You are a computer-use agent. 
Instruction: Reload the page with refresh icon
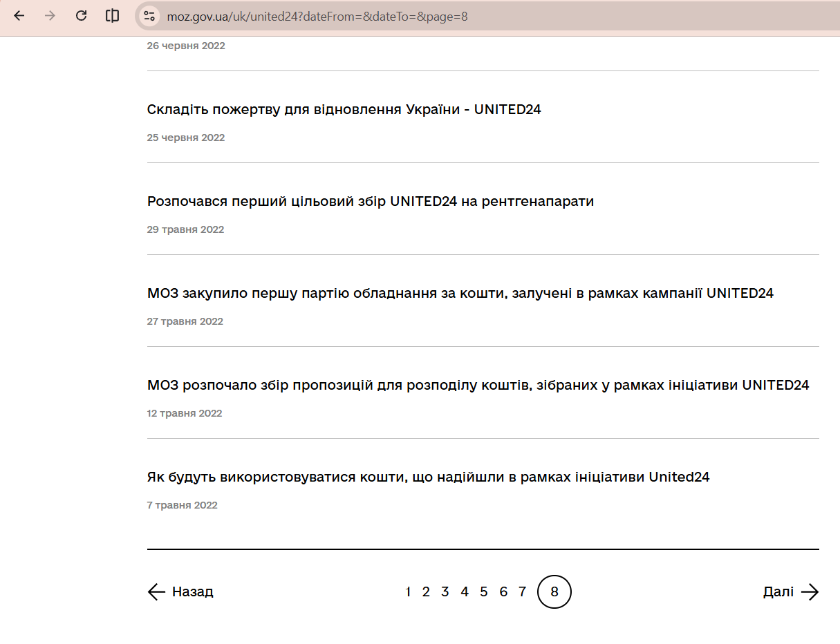[81, 16]
